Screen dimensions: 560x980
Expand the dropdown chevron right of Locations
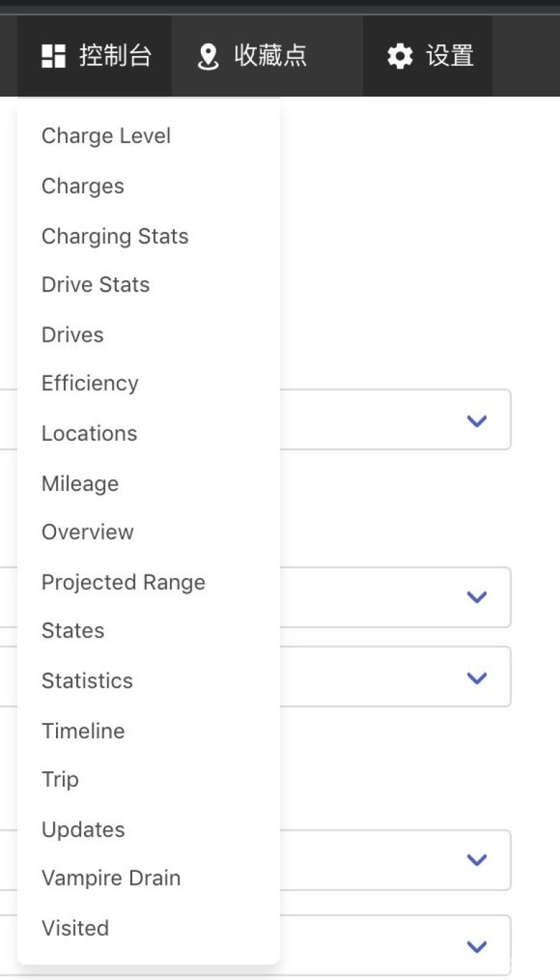point(477,420)
